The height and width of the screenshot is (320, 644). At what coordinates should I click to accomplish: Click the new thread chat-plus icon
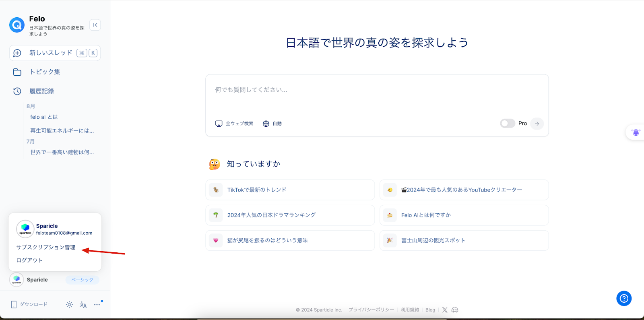(17, 53)
